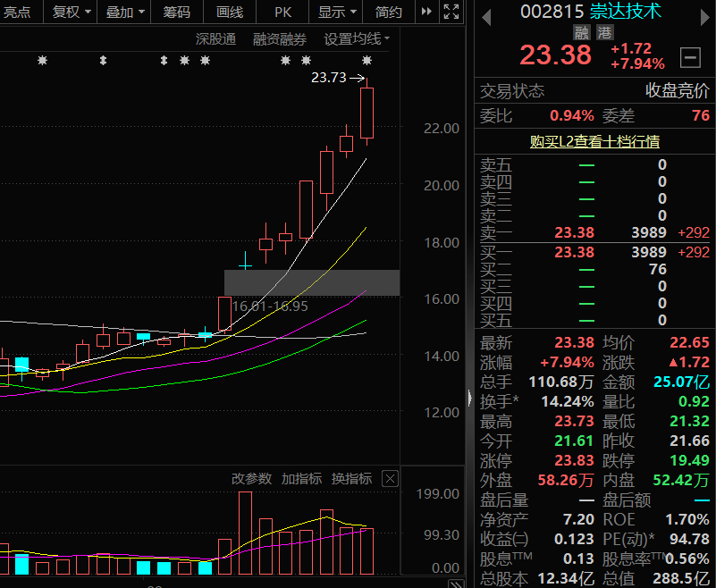This screenshot has width=716, height=588.
Task: Click the 净资产 value 7.20
Action: pyautogui.click(x=578, y=519)
